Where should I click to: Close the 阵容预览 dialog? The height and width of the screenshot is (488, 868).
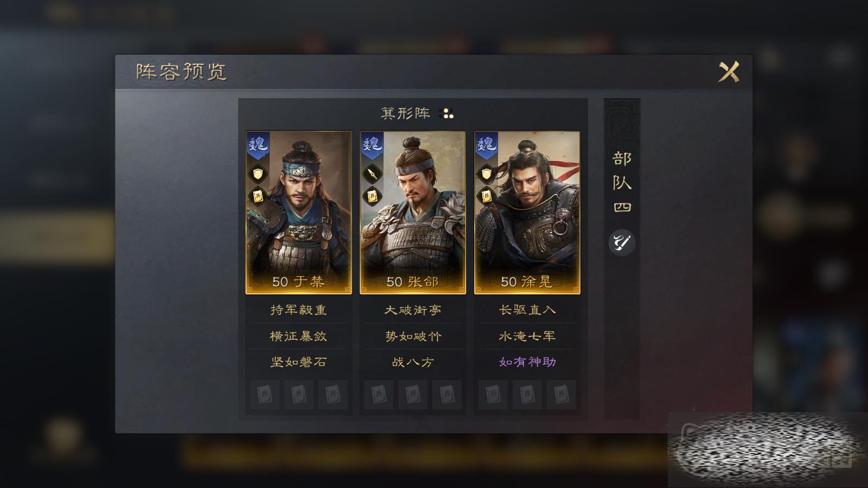pos(729,72)
